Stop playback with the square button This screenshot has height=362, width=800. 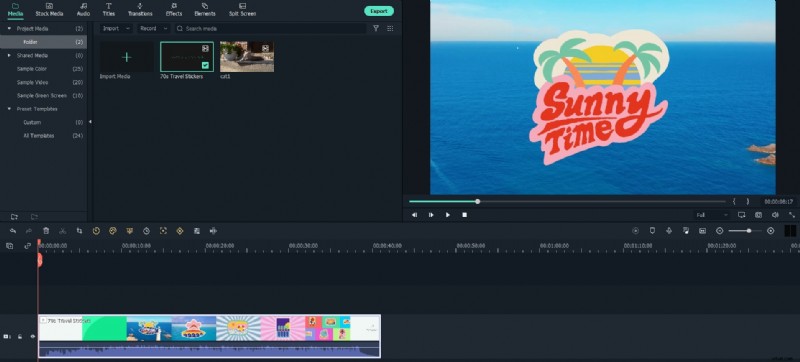click(x=464, y=215)
